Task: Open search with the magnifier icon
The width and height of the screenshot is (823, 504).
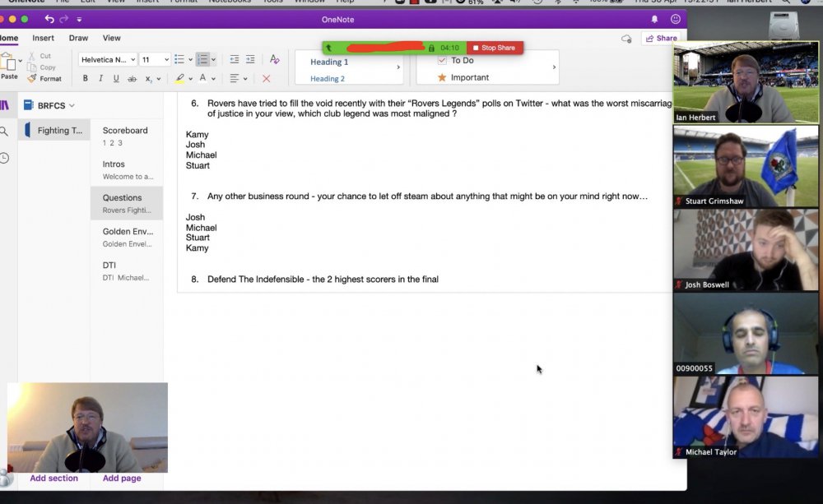Action: click(x=3, y=131)
